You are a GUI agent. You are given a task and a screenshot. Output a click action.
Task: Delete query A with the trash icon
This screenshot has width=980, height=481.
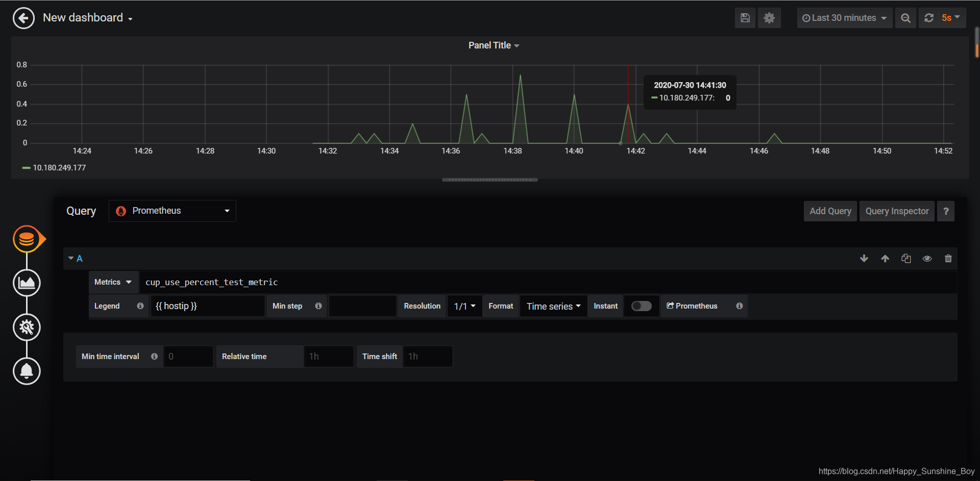[948, 259]
